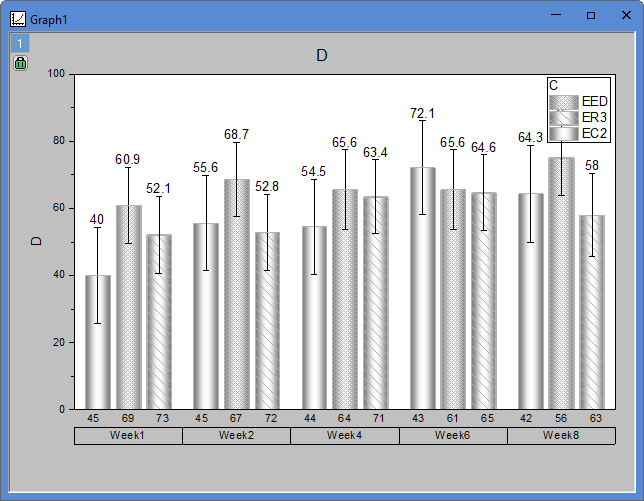Select the Y axis title D

(x=36, y=241)
